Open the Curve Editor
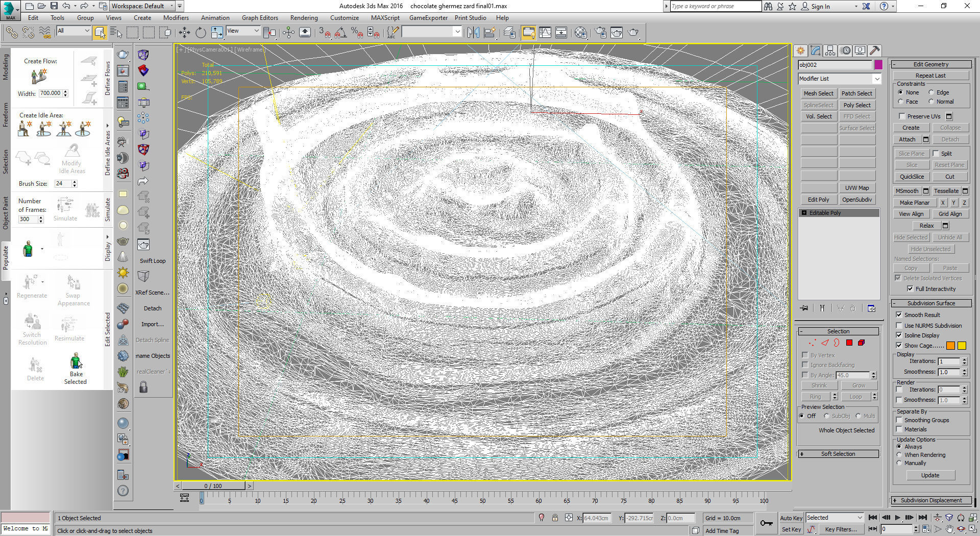980x536 pixels. click(545, 33)
